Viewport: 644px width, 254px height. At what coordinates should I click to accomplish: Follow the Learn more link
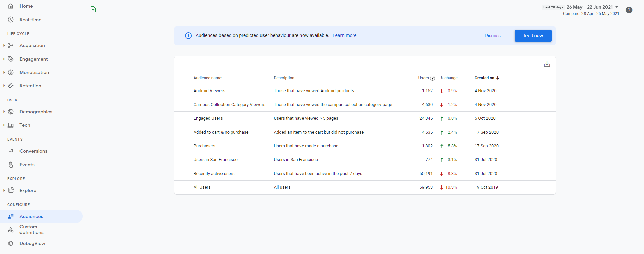pyautogui.click(x=344, y=35)
